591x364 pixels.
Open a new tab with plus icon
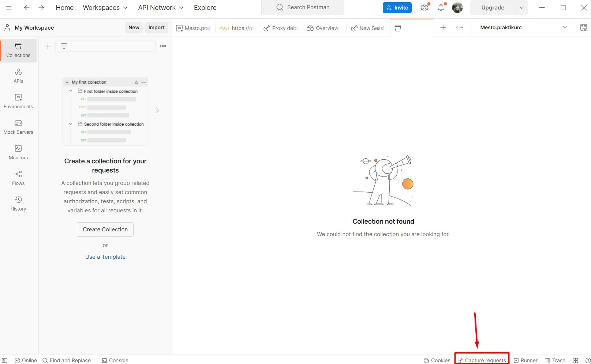pos(443,28)
